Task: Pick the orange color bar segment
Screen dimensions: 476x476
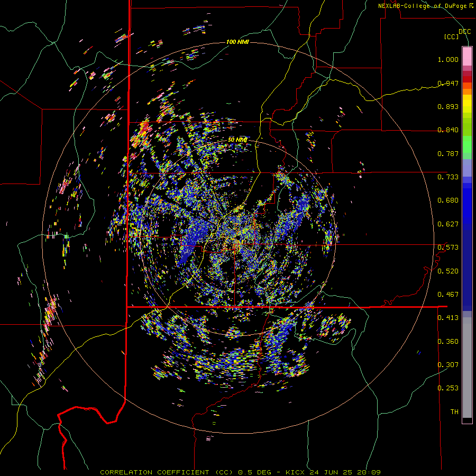Action: [x=467, y=91]
